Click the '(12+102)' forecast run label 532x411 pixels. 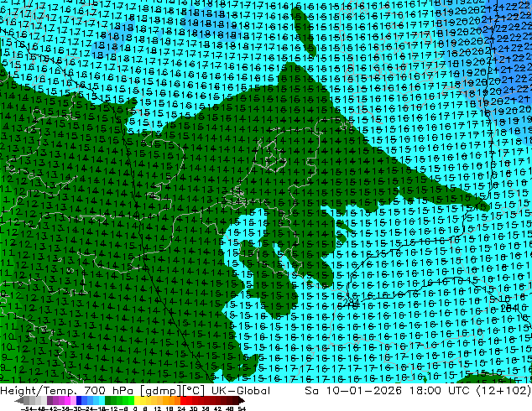(x=503, y=391)
